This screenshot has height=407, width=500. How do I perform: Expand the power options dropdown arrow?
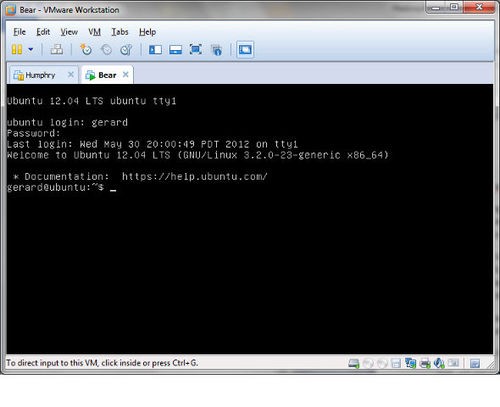[31, 50]
